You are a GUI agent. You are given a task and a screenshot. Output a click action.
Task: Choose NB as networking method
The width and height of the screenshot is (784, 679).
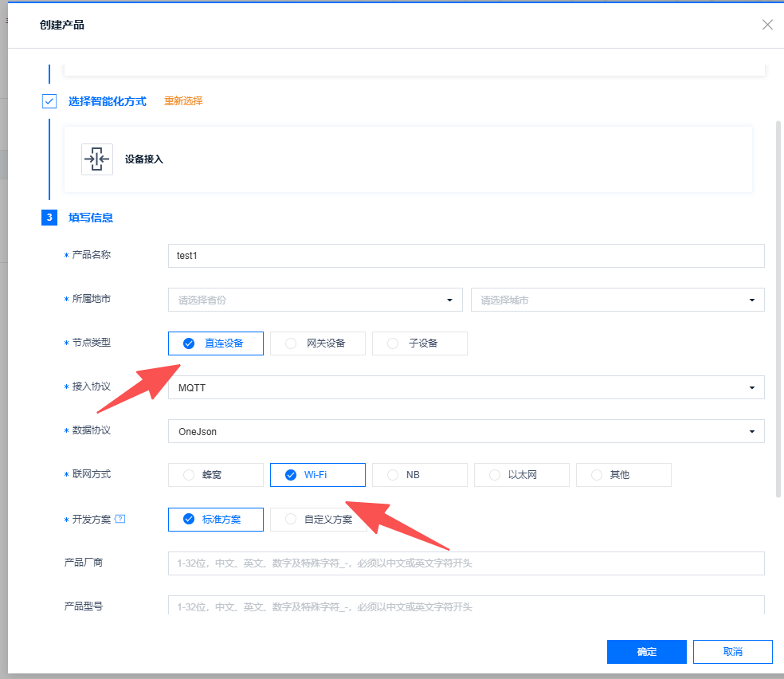420,475
